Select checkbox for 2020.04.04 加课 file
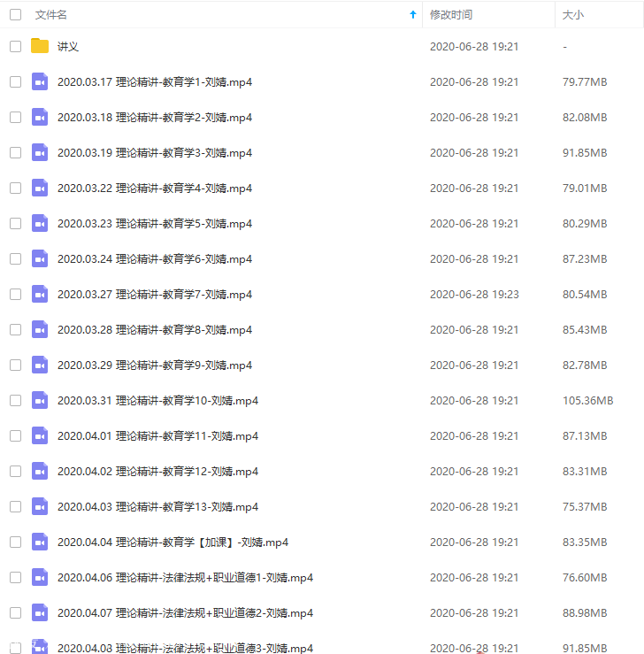The height and width of the screenshot is (654, 644). [x=15, y=542]
